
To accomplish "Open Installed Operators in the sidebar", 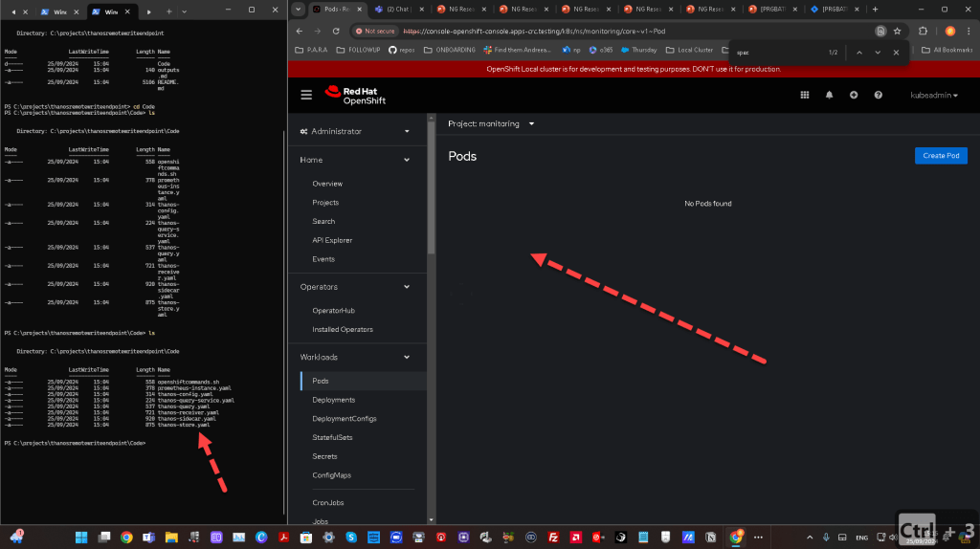I will (343, 329).
